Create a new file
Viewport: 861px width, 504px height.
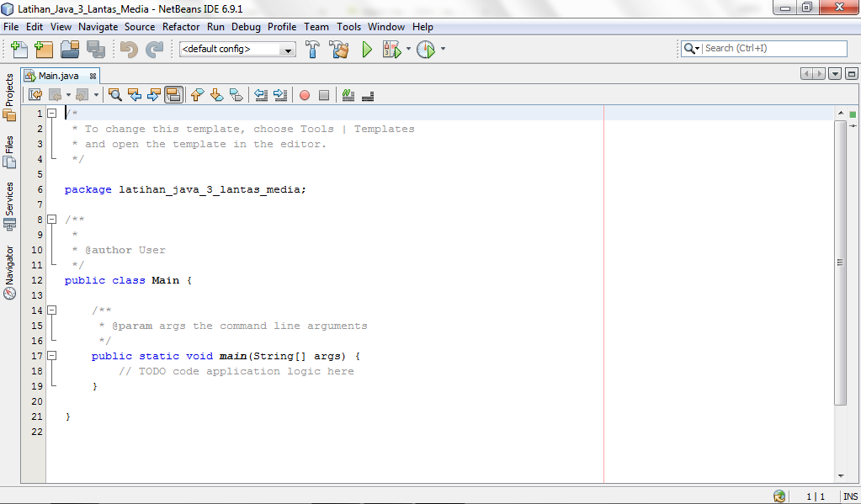[18, 49]
